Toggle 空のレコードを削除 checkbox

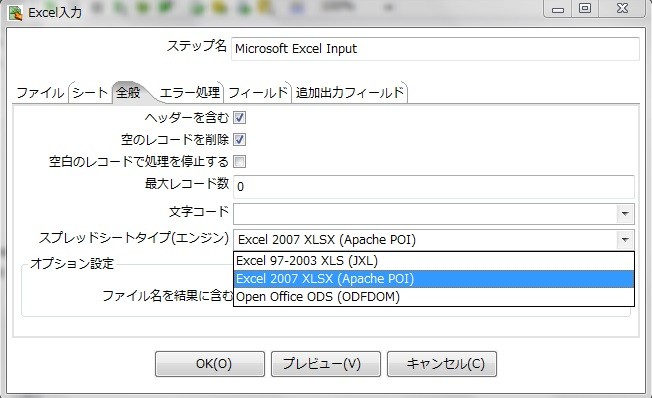point(240,139)
